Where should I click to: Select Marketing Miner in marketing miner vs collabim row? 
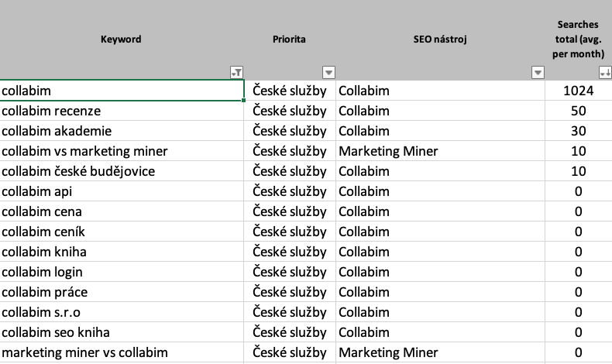coord(440,352)
